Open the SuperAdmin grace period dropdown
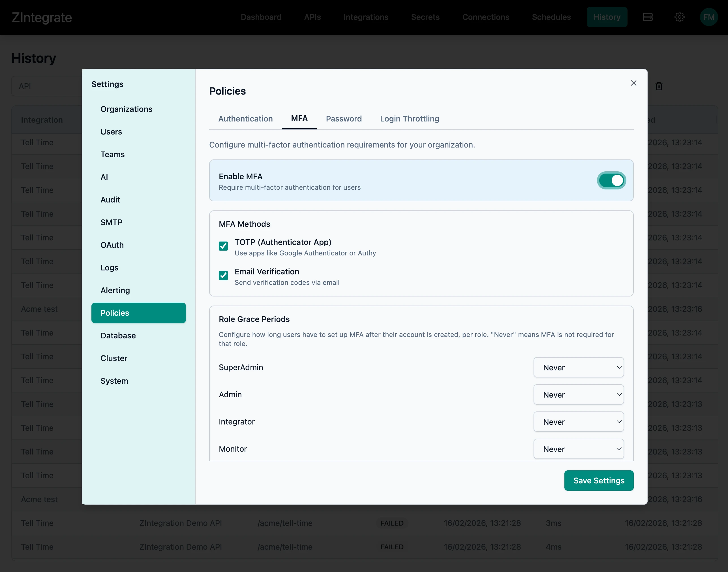The image size is (728, 572). 579,367
